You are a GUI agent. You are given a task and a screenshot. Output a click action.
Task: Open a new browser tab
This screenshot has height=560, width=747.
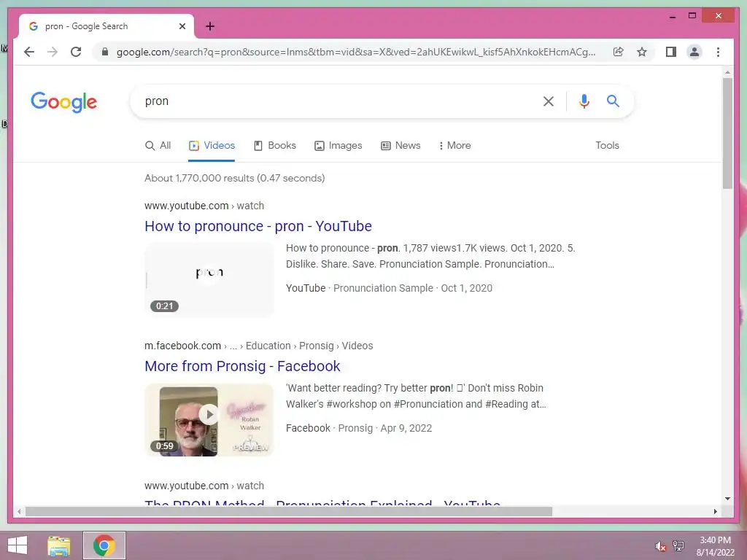click(210, 27)
